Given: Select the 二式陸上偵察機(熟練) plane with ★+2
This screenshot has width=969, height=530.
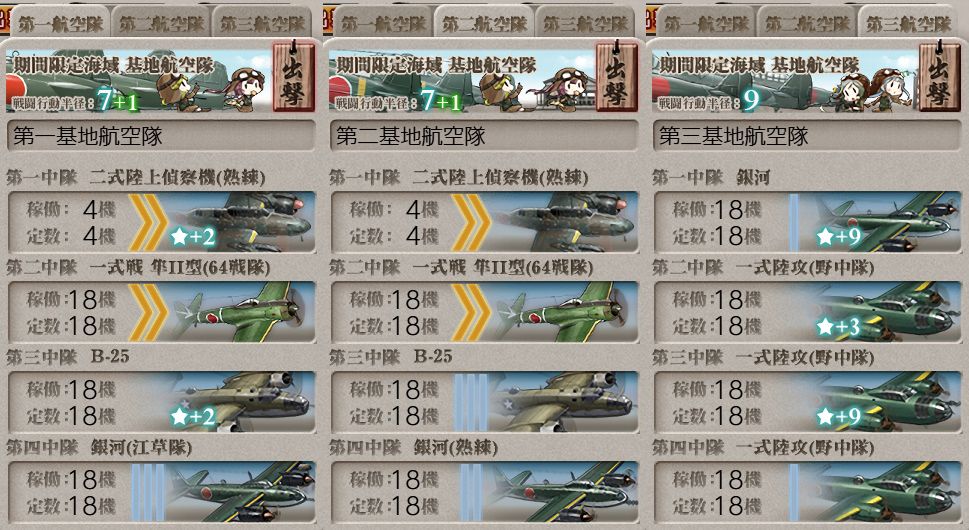Looking at the screenshot, I should [162, 222].
